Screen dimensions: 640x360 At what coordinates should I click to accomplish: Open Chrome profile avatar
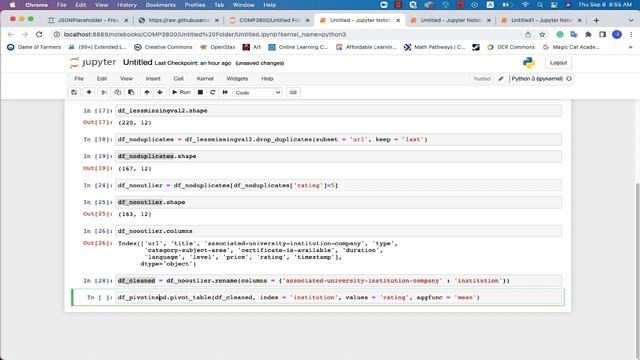pos(617,34)
